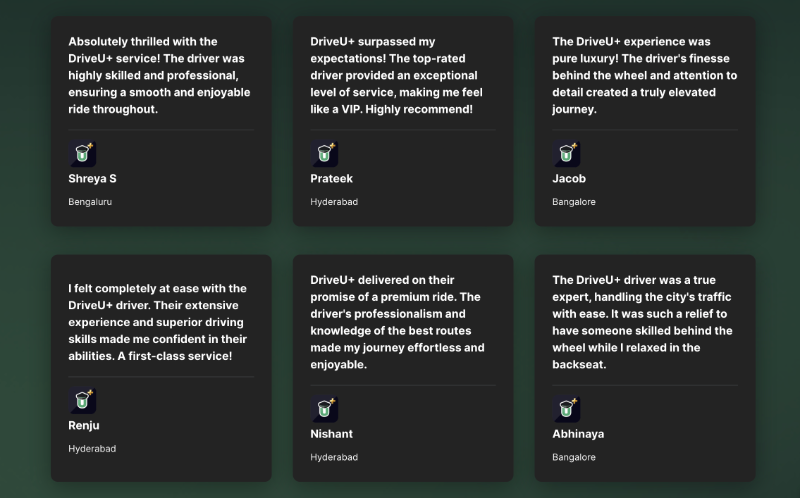Viewport: 800px width, 498px height.
Task: Click Jacob's avatar icon
Action: [x=566, y=153]
